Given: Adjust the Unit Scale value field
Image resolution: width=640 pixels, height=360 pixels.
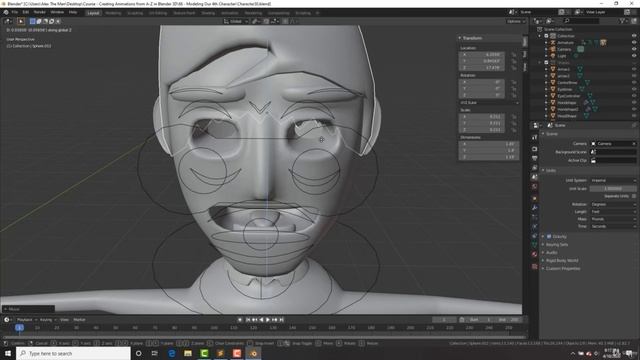Looking at the screenshot, I should pos(613,189).
